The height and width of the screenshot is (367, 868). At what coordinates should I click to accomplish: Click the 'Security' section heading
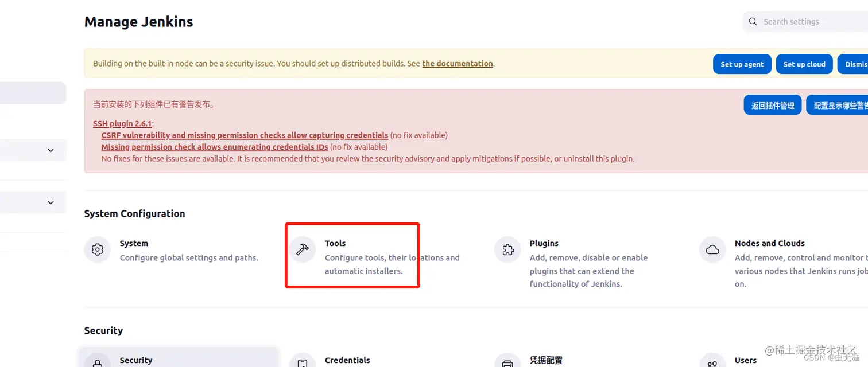pos(103,330)
